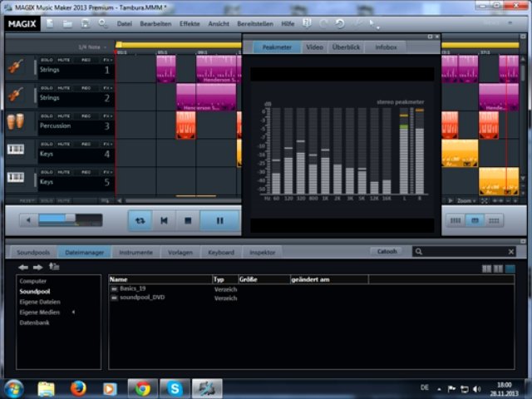The image size is (532, 399).
Task: Switch to the Video tab
Action: (314, 47)
